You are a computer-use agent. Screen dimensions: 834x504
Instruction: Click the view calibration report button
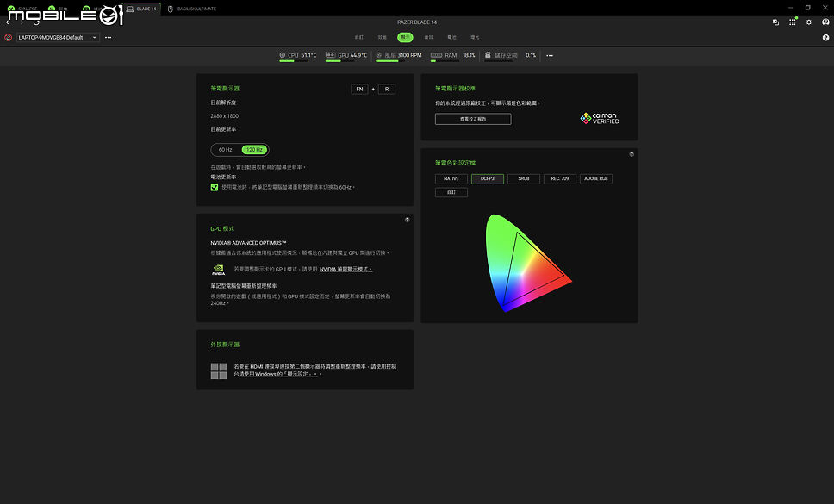click(x=473, y=119)
